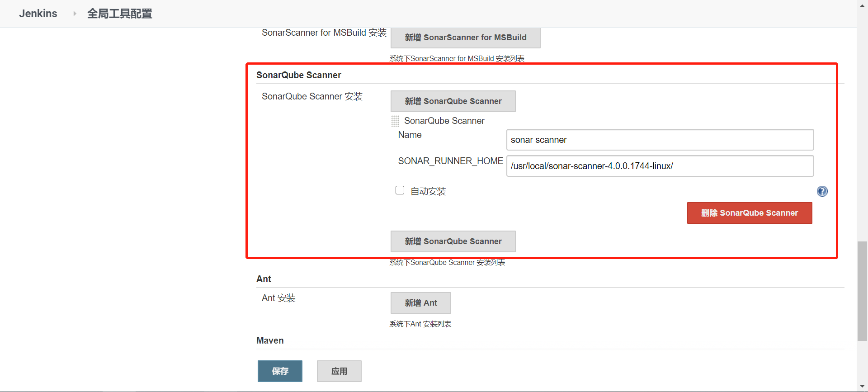Image resolution: width=868 pixels, height=392 pixels.
Task: Enable the 自动安装 checkbox
Action: point(400,190)
